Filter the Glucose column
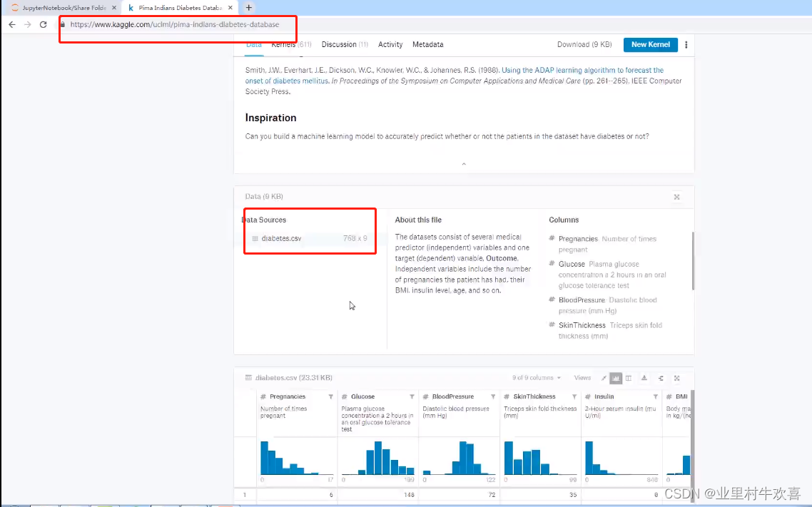Viewport: 812px width, 507px height. tap(412, 396)
